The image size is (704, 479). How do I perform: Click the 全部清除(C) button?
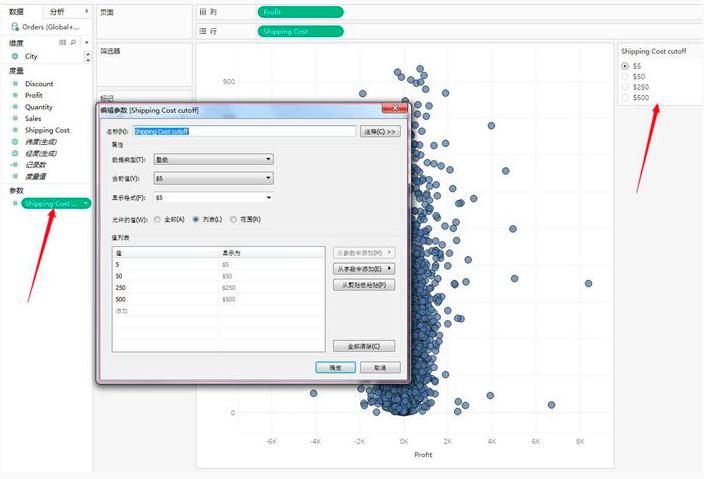point(364,346)
